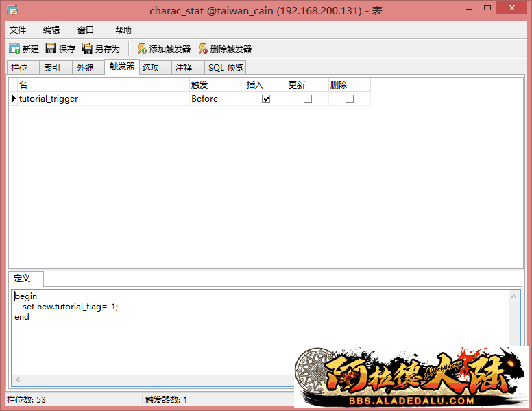
Task: Click left scroll arrow in definition editor
Action: 18,379
